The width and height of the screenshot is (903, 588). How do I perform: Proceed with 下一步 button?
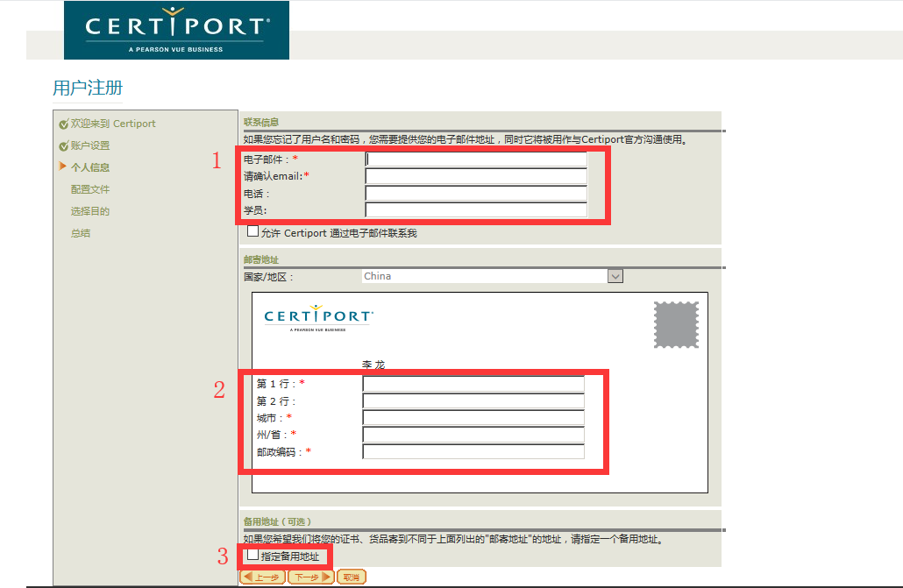pyautogui.click(x=311, y=577)
